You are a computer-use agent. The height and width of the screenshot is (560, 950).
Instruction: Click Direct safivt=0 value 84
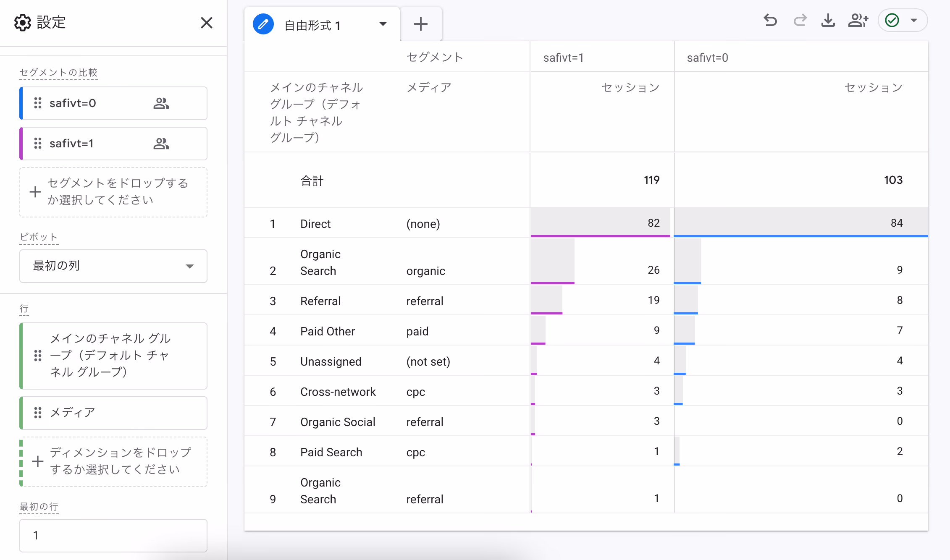(896, 223)
